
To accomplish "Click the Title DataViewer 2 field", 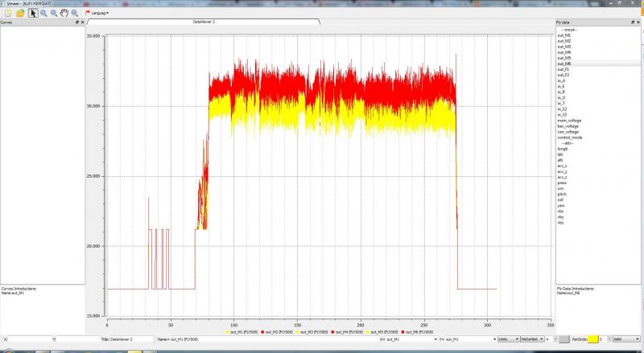I will coord(131,339).
